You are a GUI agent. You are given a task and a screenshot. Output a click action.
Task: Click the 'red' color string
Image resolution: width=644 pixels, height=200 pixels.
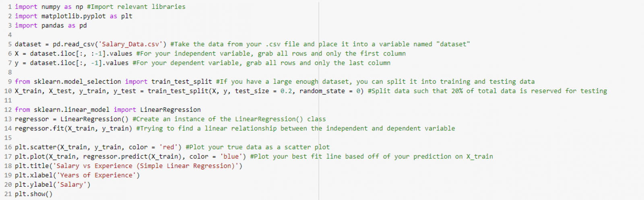tap(168, 147)
